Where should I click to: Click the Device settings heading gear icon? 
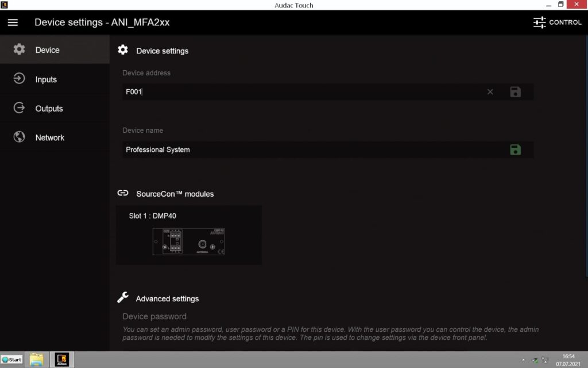pos(123,50)
